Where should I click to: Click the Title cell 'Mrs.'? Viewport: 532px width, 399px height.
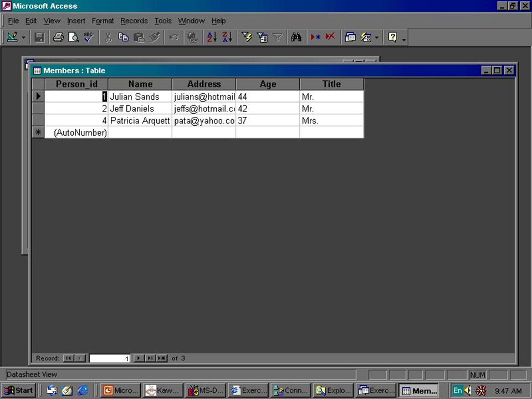[331, 120]
